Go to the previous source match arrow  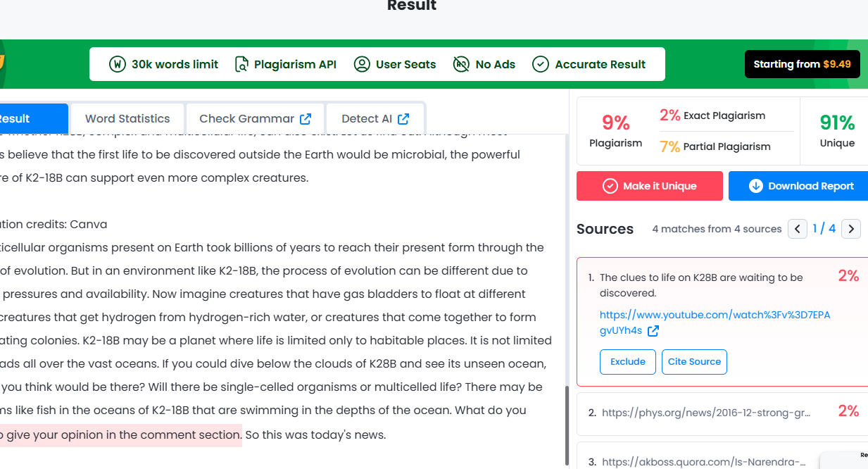coord(798,228)
